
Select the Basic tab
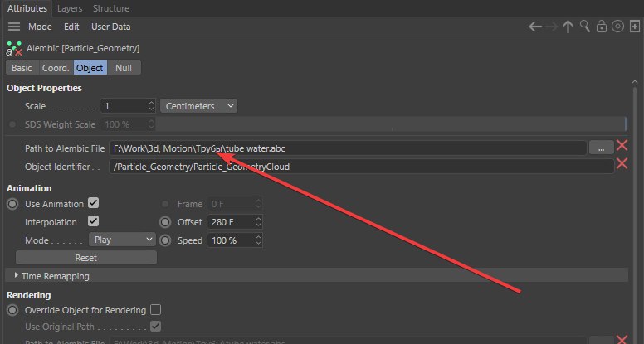(x=22, y=68)
